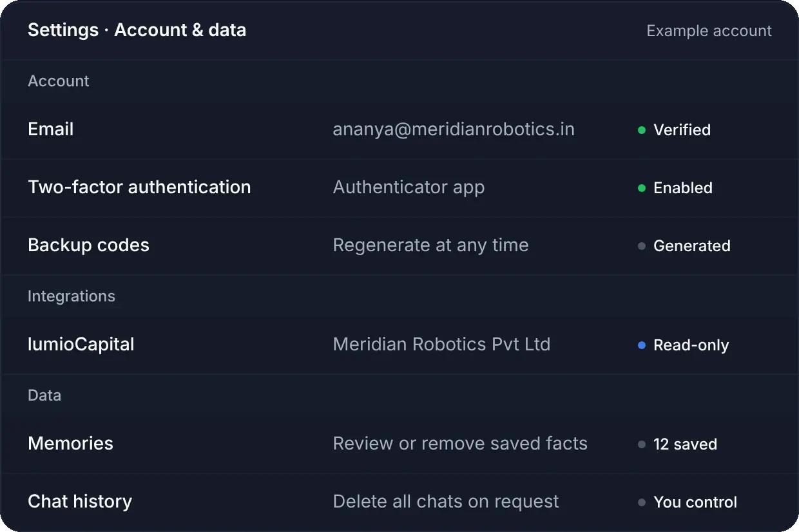Screen dimensions: 799x532
Task: Click the 'Example account' label
Action: coord(709,31)
